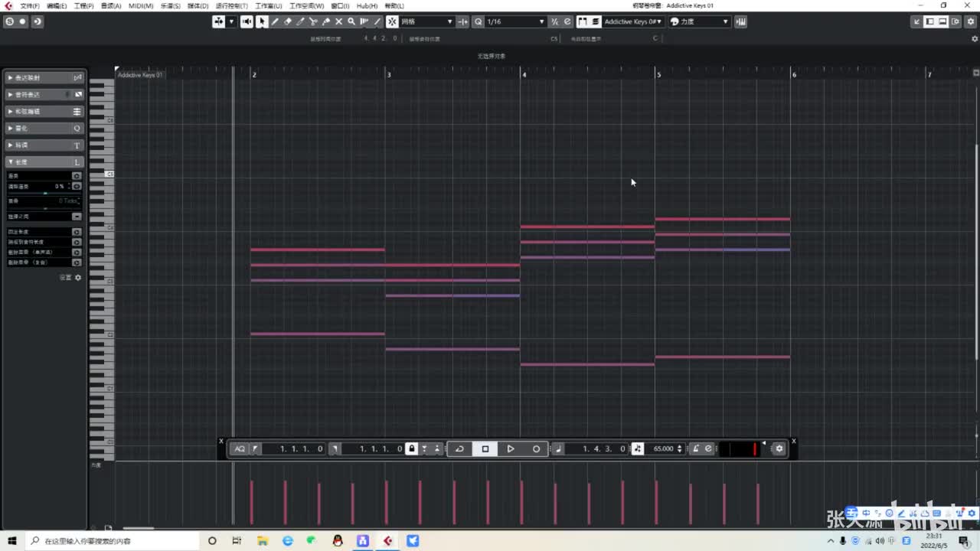Select the Zoom magnifier tool

[x=351, y=21]
